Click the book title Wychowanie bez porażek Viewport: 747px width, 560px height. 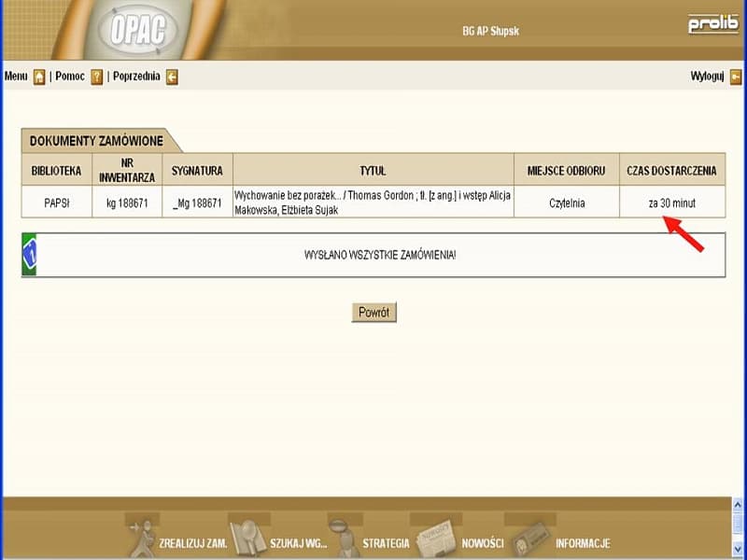point(373,203)
